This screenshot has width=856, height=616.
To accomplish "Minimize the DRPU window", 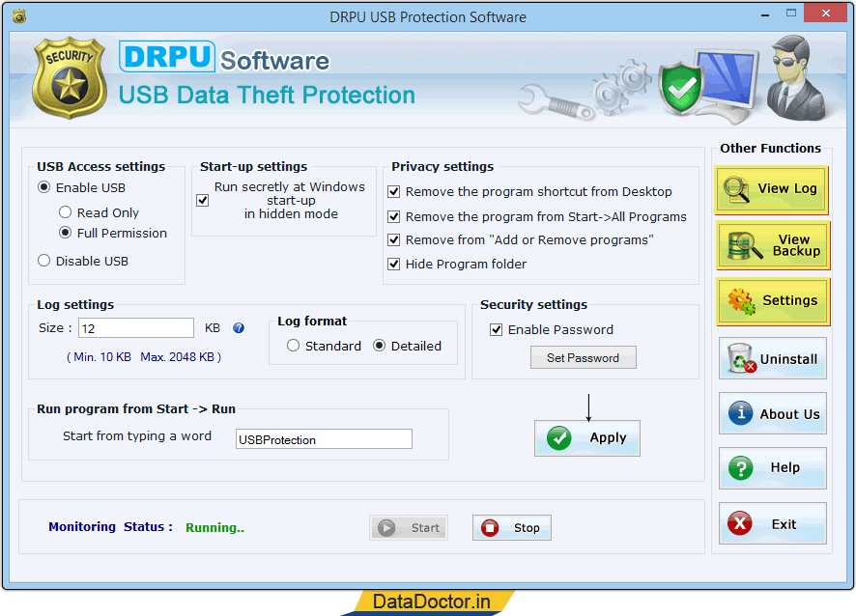I will point(765,14).
